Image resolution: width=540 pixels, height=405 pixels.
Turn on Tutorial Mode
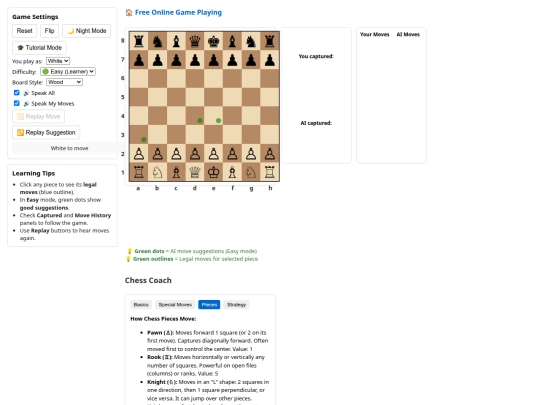(39, 48)
